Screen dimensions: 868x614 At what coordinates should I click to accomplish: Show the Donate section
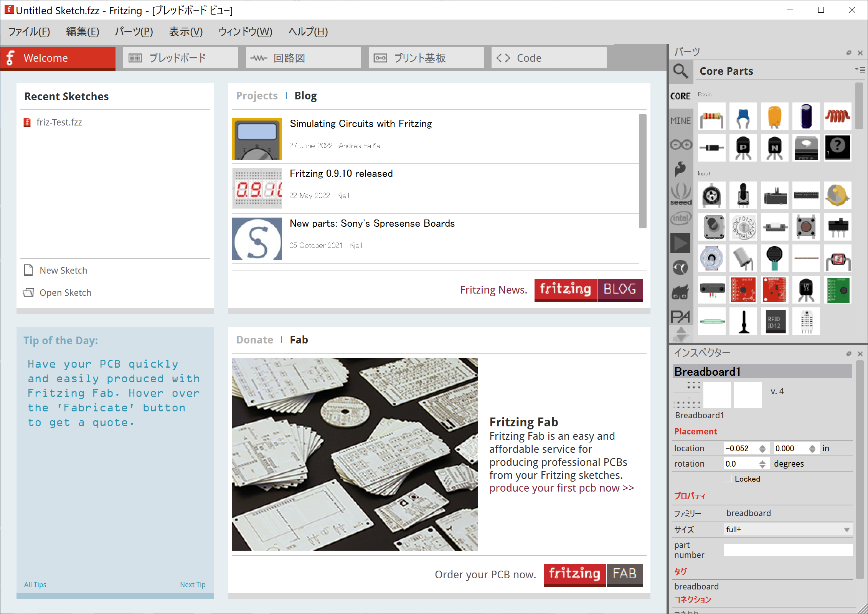255,340
